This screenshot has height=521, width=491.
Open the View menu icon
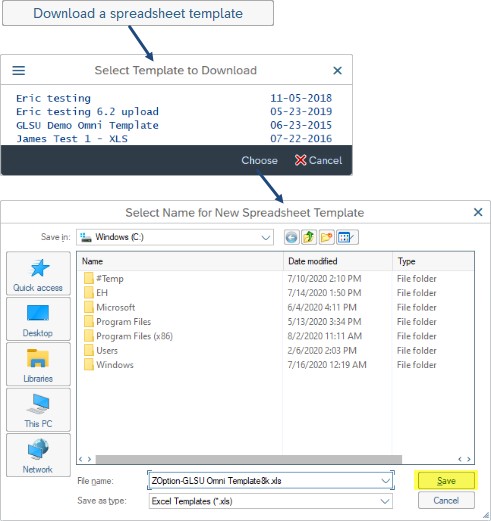pyautogui.click(x=347, y=237)
